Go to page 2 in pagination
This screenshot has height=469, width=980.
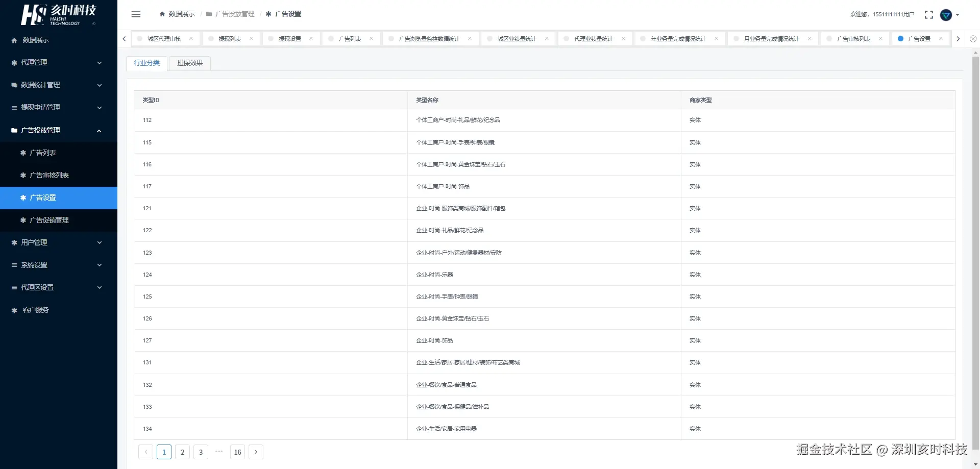pyautogui.click(x=182, y=452)
